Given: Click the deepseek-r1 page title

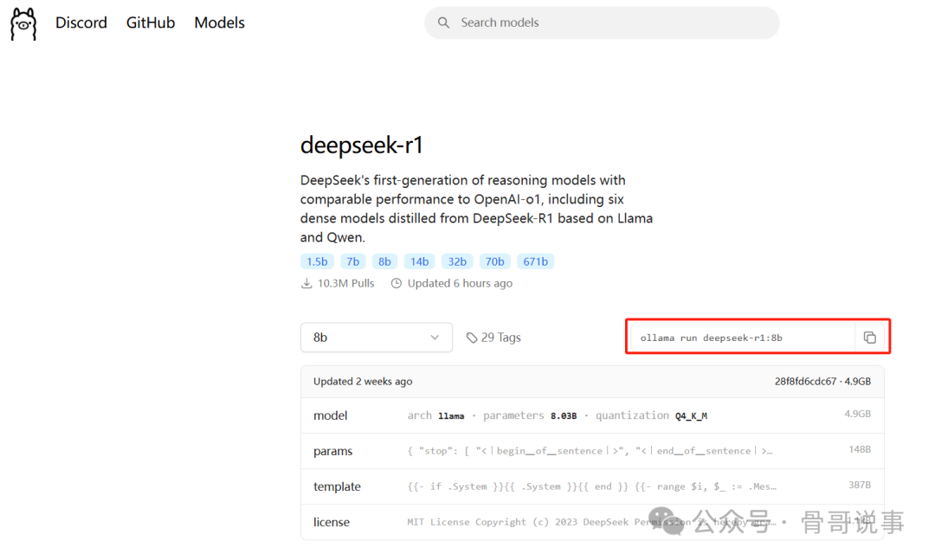Looking at the screenshot, I should pos(362,145).
